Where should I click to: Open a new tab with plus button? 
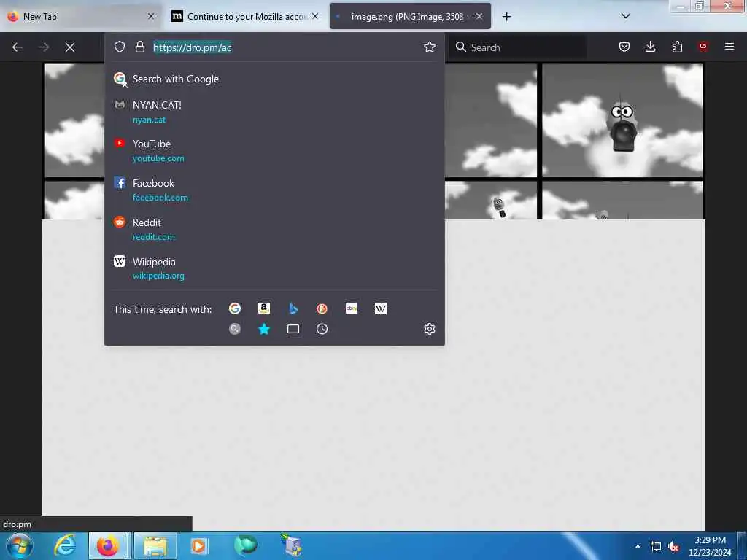507,17
